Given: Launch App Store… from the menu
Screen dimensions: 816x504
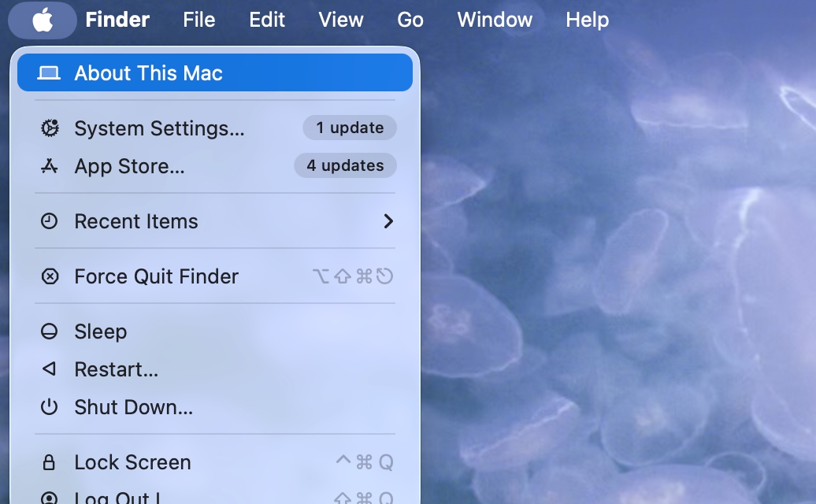Looking at the screenshot, I should pyautogui.click(x=215, y=166).
